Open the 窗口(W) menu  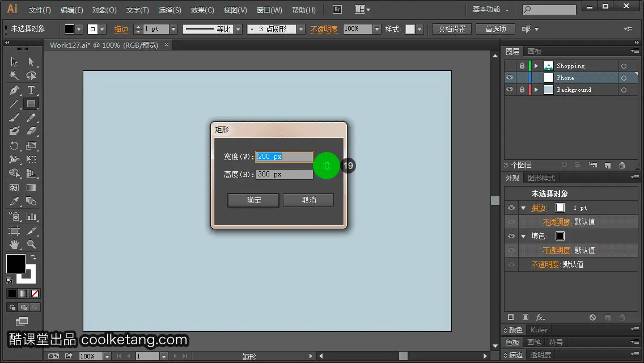coord(269,10)
